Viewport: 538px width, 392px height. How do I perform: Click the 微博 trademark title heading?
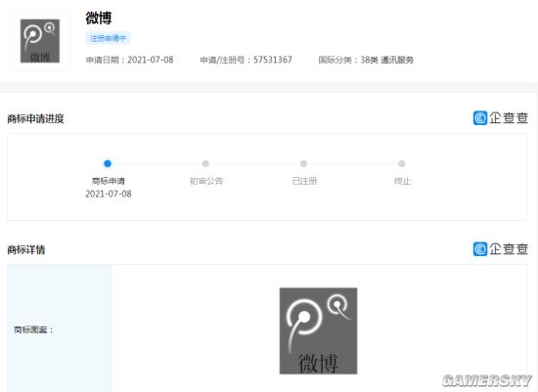coord(99,18)
